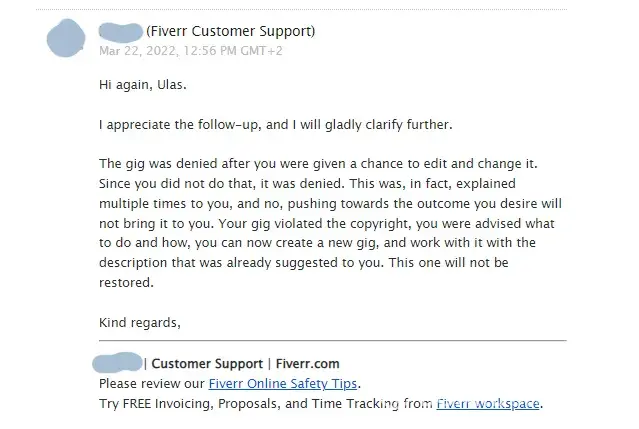Click the "(Fiverr Customer Support)" sender label
639x429 pixels.
coord(230,31)
